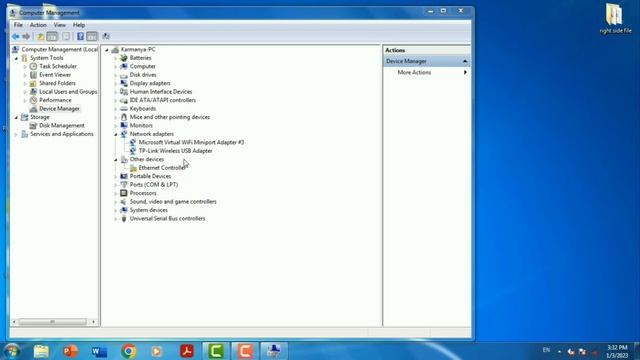This screenshot has width=640, height=360.
Task: Click left pane scroll left arrow
Action: (14, 322)
